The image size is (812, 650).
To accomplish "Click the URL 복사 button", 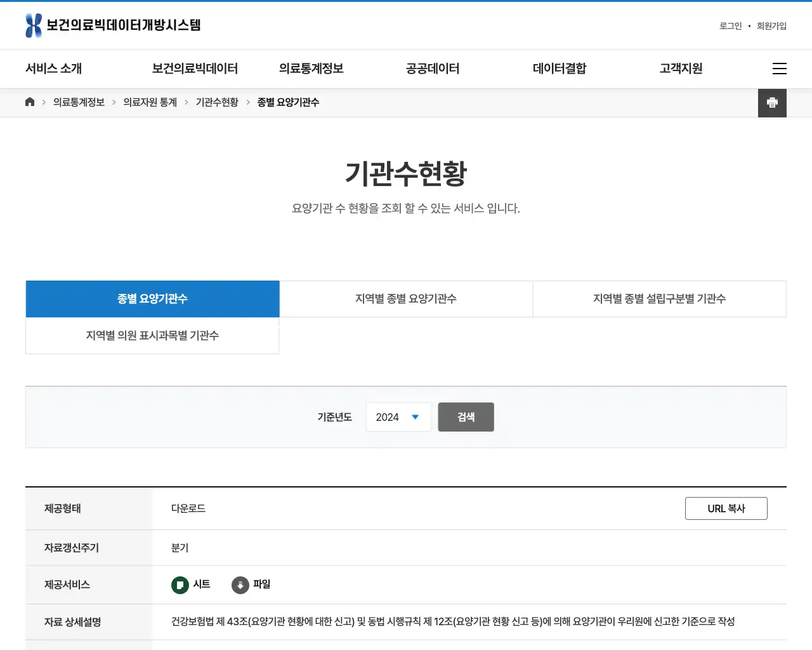I will (726, 508).
